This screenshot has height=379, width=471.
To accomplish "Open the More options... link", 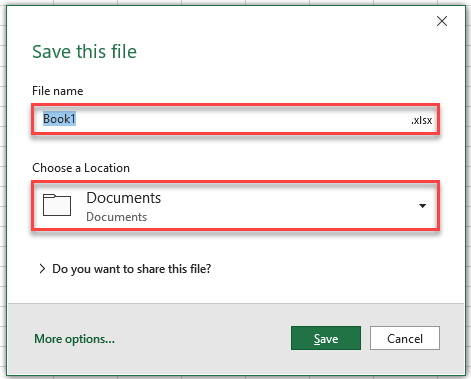I will [74, 339].
